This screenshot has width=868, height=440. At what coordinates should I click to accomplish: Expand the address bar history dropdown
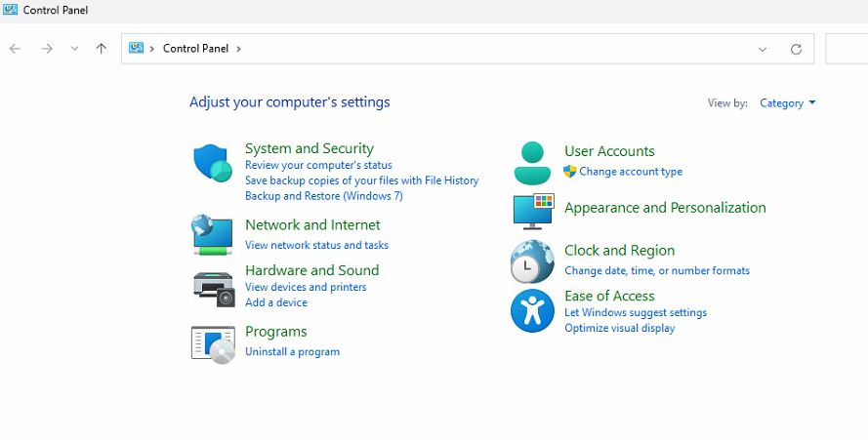click(763, 49)
